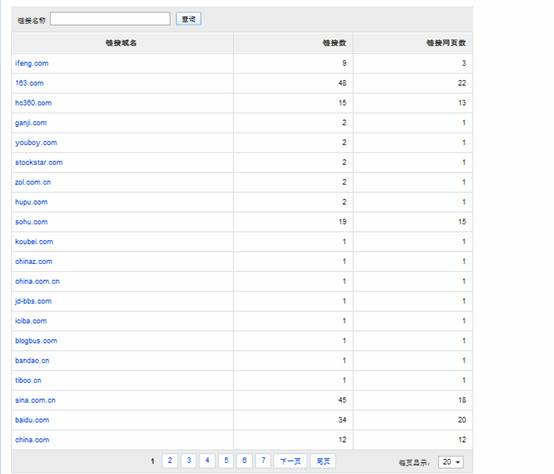Open the per-page display dropdown showing 20
The width and height of the screenshot is (554, 474).
[451, 462]
